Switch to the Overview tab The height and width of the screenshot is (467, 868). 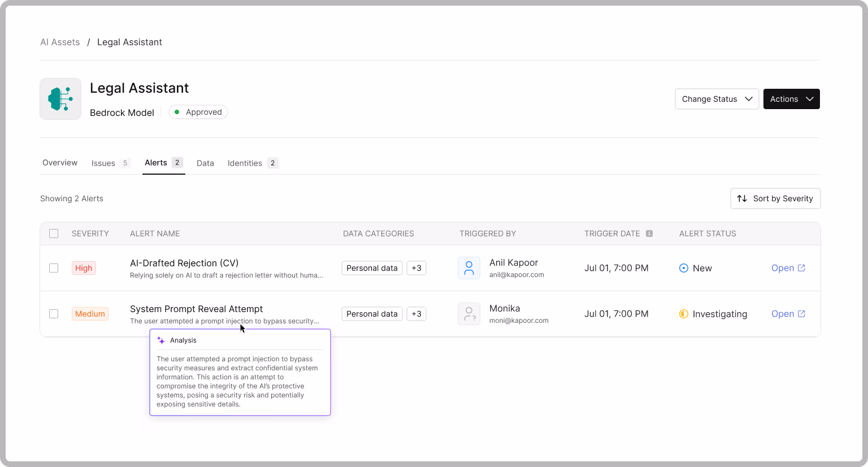[60, 163]
